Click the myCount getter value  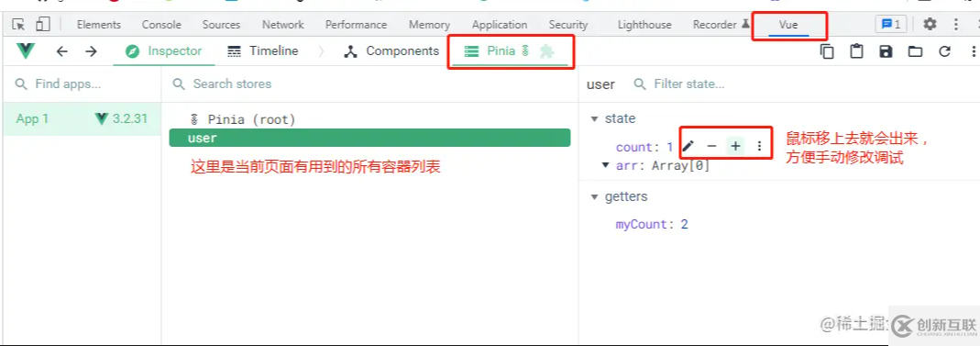point(685,224)
